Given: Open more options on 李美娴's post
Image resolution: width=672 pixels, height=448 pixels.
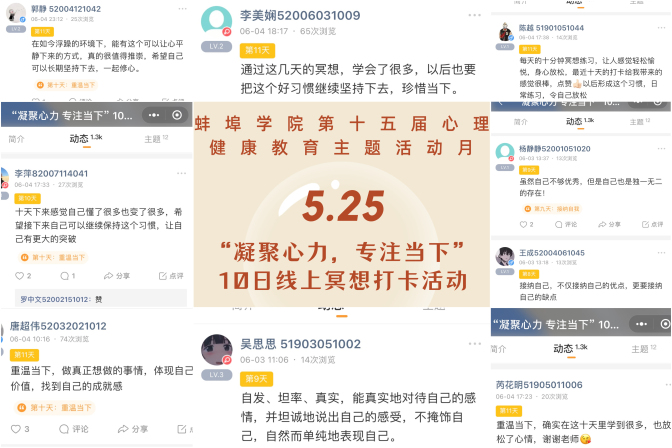Looking at the screenshot, I should tap(474, 15).
